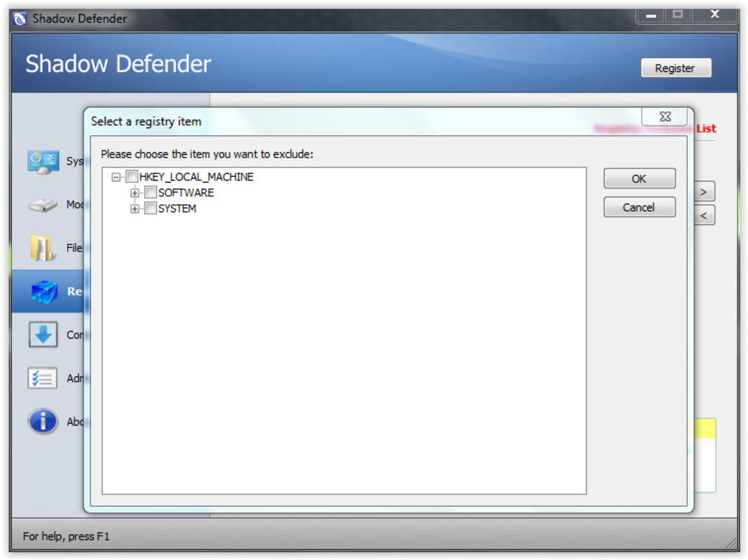Open Commit Now via the blue arrow icon

[42, 335]
